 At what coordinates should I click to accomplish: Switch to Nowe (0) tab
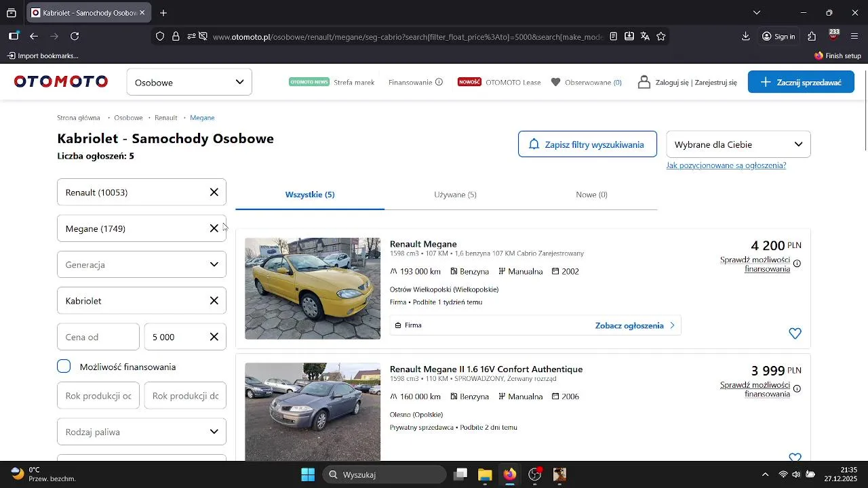click(591, 195)
